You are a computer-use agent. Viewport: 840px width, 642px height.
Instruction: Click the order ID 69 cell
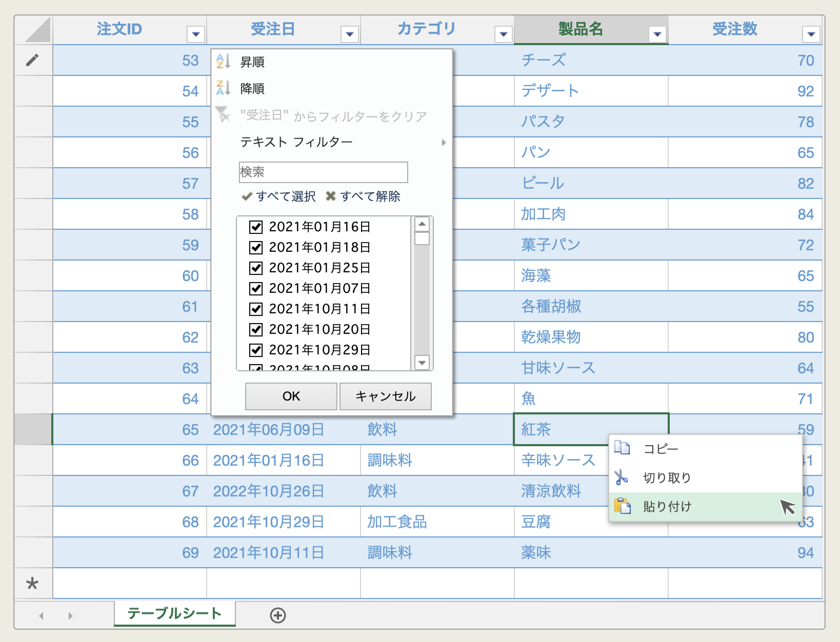tap(130, 552)
